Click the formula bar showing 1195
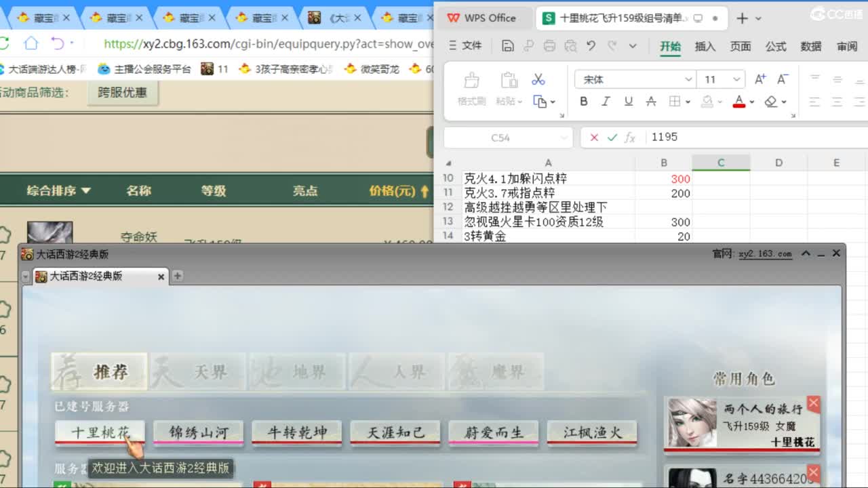Image resolution: width=868 pixels, height=488 pixels. click(756, 138)
